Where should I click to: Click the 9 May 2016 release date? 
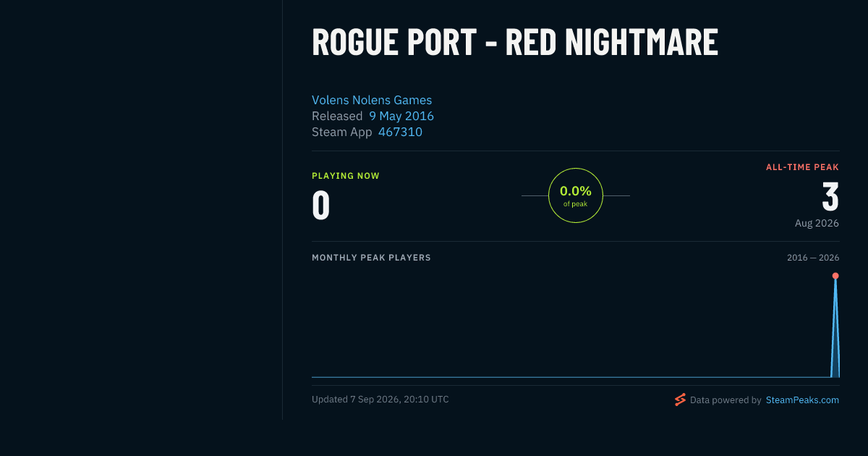click(401, 116)
